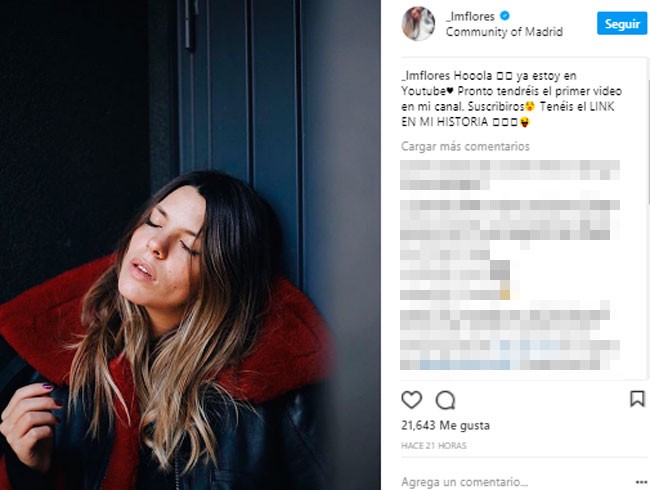The height and width of the screenshot is (490, 650).
Task: Click the second blurred comment block
Action: (x=510, y=250)
